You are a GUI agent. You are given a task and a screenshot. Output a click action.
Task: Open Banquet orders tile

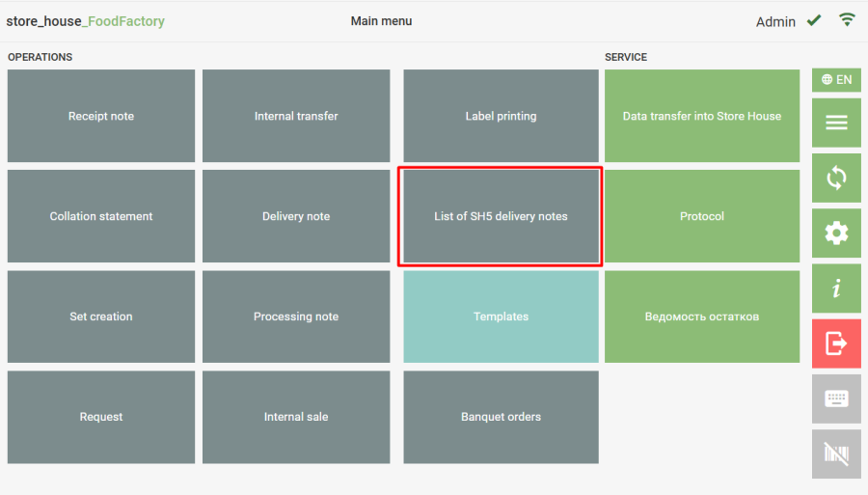(501, 417)
